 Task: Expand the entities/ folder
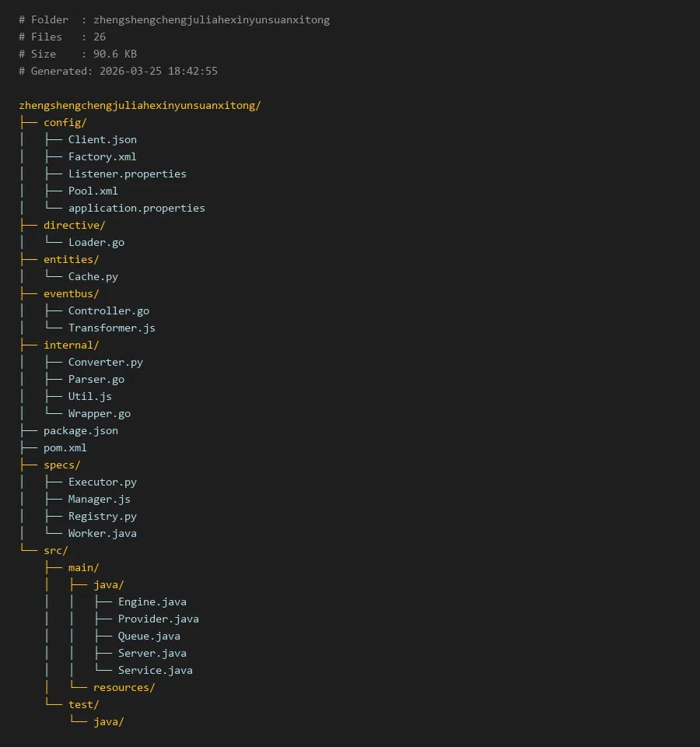[71, 259]
